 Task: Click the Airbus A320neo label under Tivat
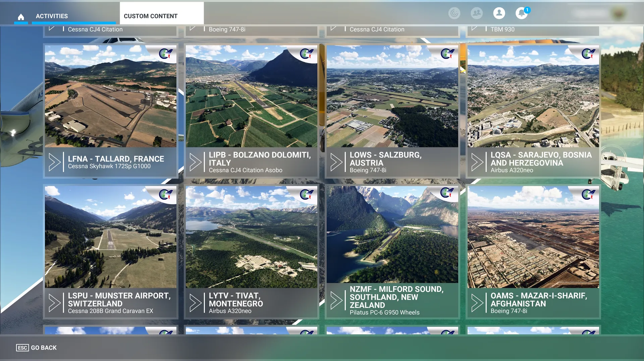230,311
